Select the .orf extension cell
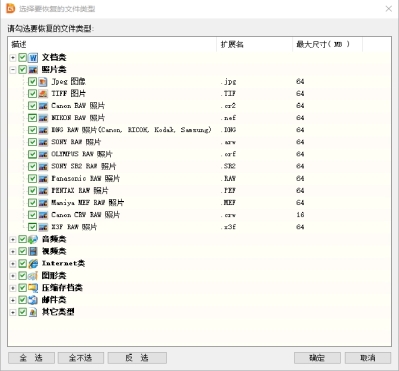The image size is (399, 371). pos(229,154)
